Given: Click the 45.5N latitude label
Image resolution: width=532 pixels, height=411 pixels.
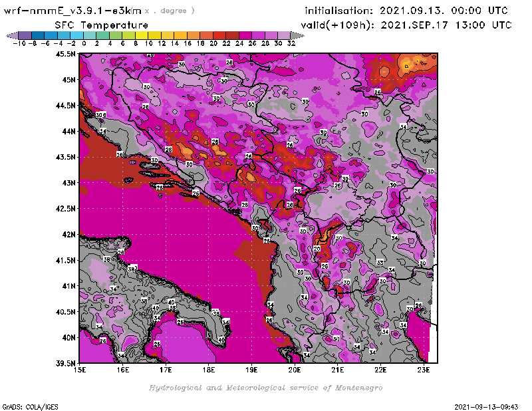Looking at the screenshot, I should pyautogui.click(x=65, y=54).
